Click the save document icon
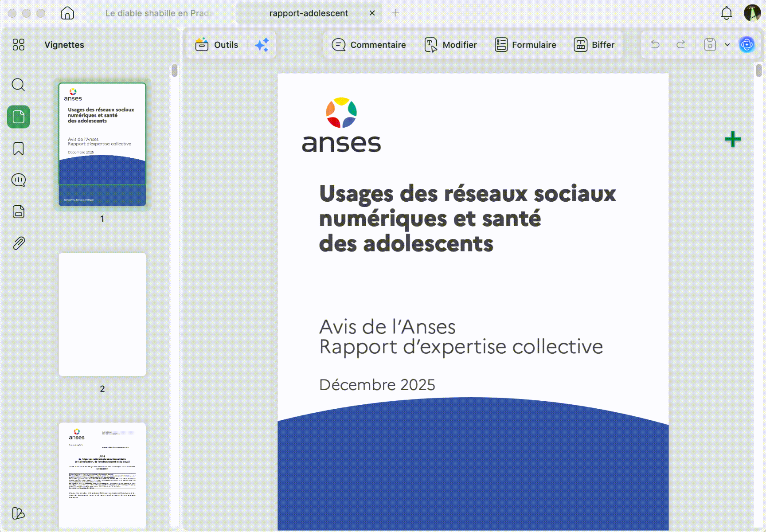 710,45
